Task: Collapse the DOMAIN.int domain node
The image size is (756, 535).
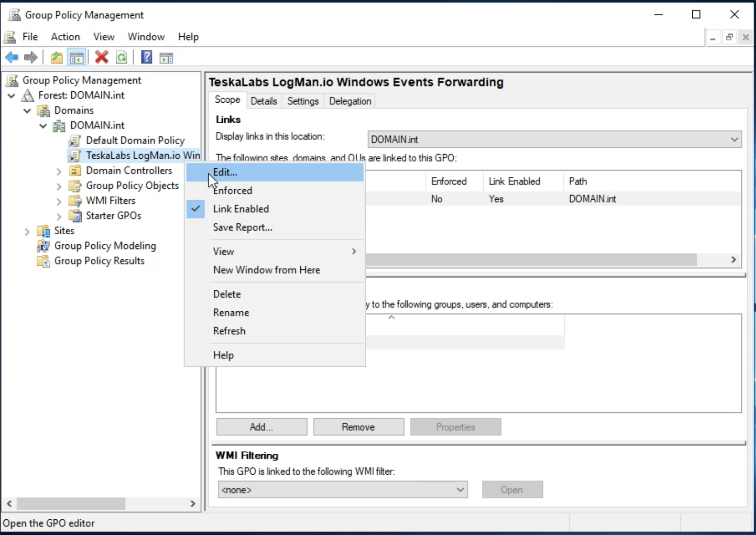Action: coord(43,126)
